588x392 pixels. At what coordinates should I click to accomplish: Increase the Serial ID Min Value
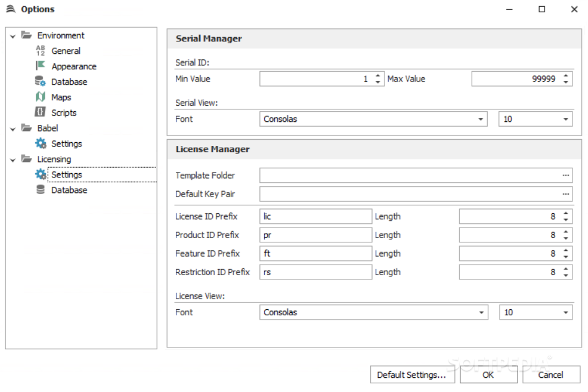[378, 75]
